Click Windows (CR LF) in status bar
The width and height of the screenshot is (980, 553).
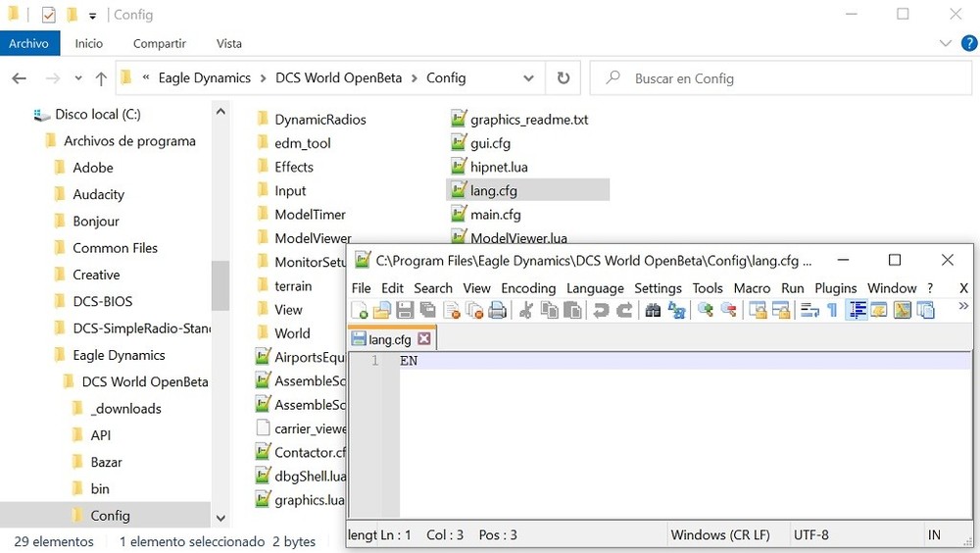720,535
